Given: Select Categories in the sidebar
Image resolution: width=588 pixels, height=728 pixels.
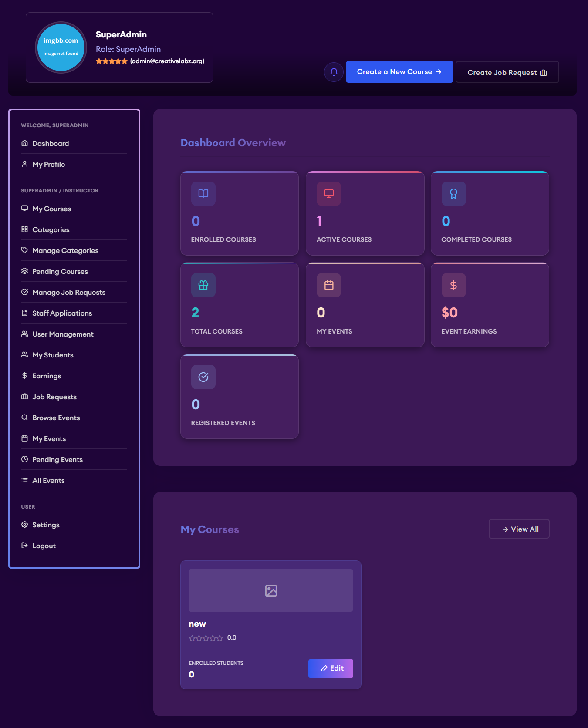Looking at the screenshot, I should pyautogui.click(x=74, y=229).
